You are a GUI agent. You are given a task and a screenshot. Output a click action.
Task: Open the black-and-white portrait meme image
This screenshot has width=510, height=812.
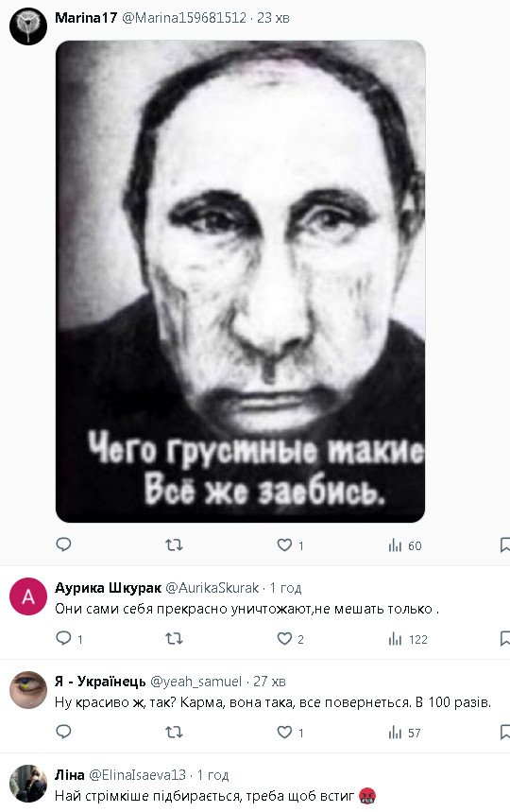[241, 281]
